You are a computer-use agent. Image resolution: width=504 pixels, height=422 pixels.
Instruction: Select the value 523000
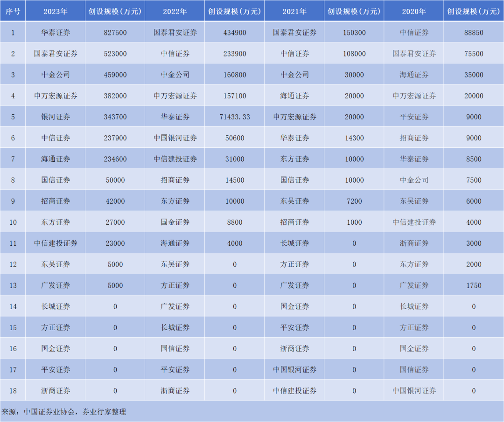[x=115, y=54]
